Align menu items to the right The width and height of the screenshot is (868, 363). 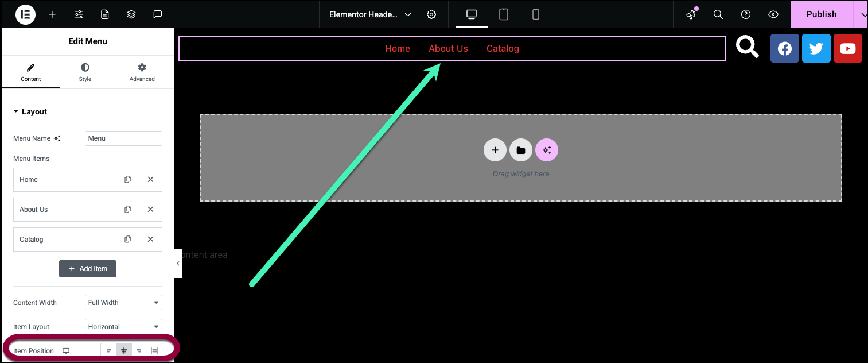pyautogui.click(x=139, y=351)
